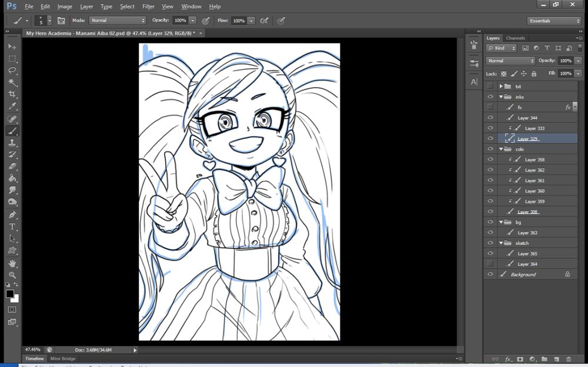Open the Window menu
The width and height of the screenshot is (588, 367).
[x=191, y=6]
